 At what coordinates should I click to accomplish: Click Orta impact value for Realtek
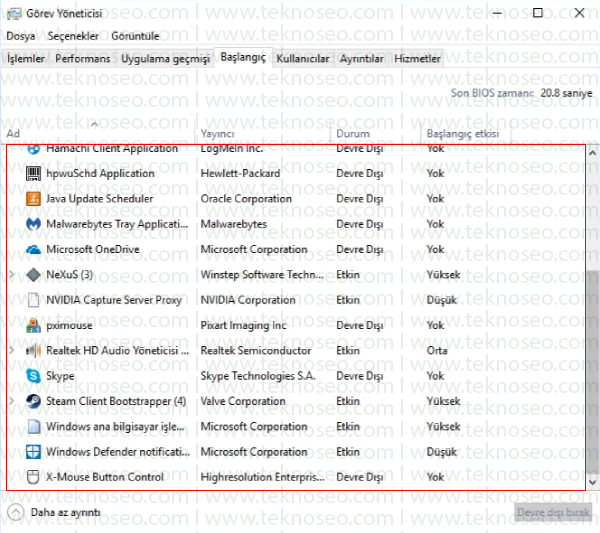pos(437,350)
